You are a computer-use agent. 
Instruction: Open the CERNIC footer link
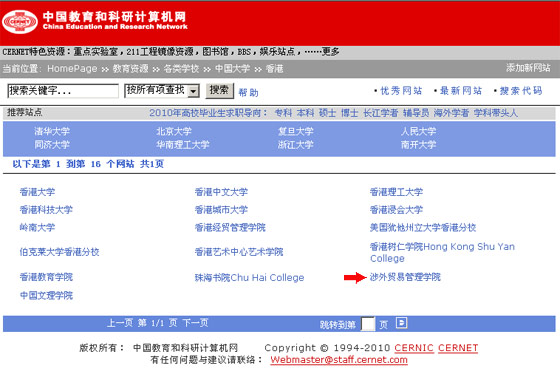click(x=414, y=348)
